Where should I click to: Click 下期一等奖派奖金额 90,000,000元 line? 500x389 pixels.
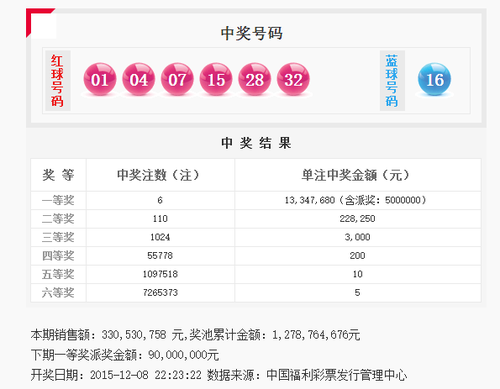coord(125,355)
